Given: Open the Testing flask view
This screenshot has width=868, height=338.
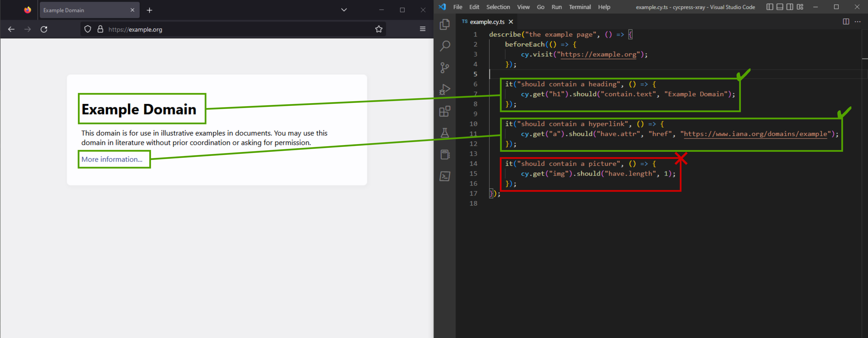Looking at the screenshot, I should (445, 133).
